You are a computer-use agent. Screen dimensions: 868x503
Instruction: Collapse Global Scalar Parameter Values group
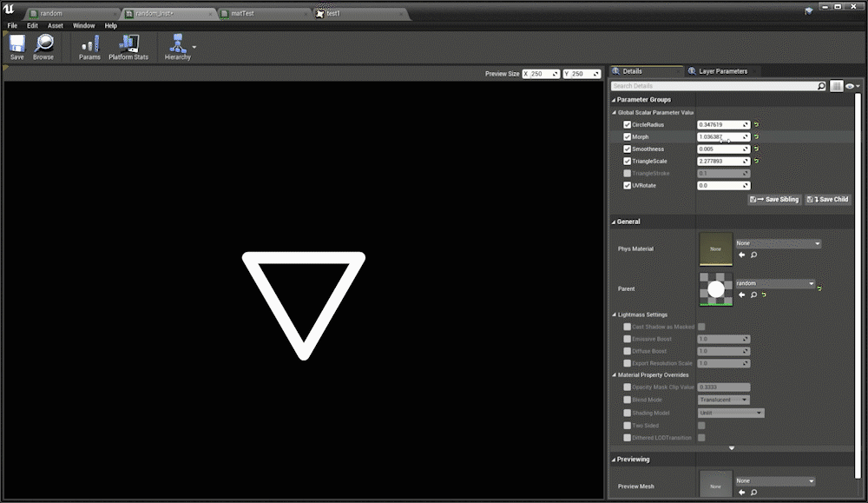[x=615, y=112]
